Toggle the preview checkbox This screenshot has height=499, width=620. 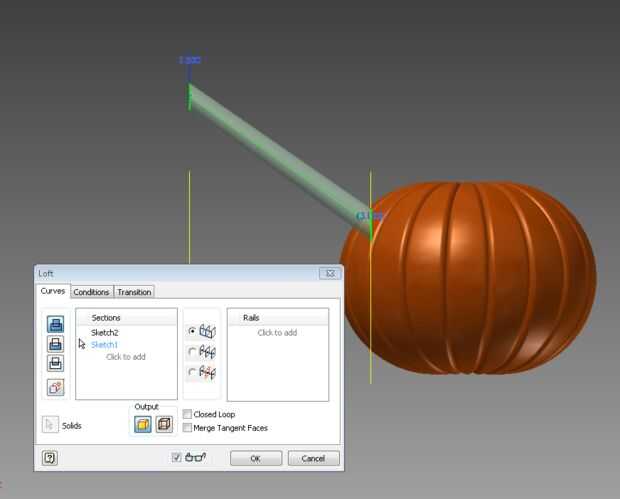176,457
